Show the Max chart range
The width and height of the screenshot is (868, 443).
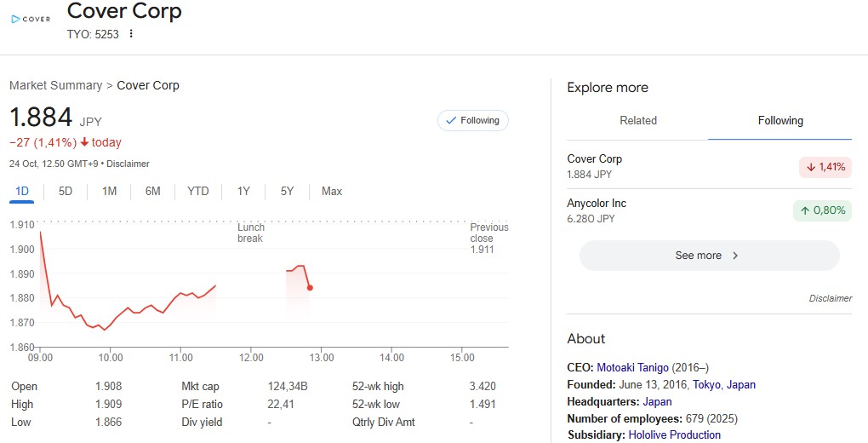pyautogui.click(x=332, y=192)
